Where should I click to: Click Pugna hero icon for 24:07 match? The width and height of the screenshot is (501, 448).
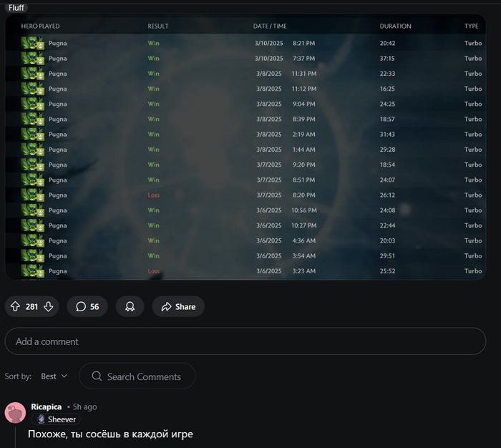pos(33,180)
